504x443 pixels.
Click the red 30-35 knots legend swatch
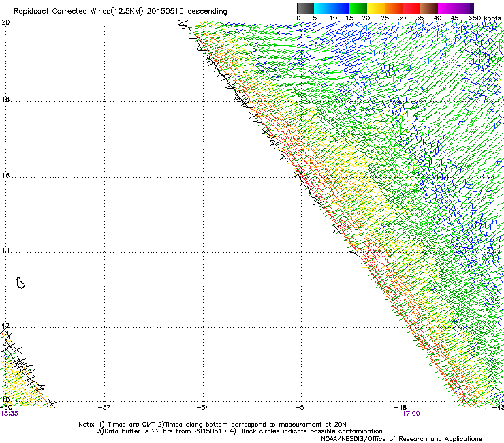[411, 8]
